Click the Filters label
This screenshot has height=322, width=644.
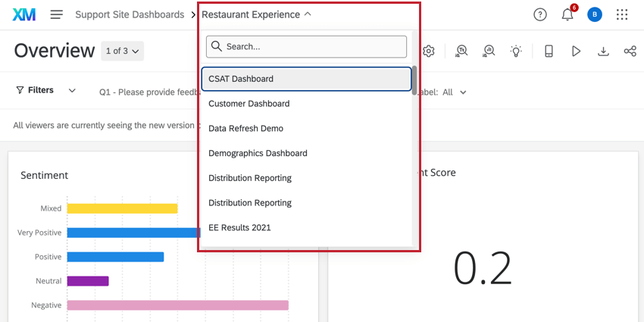click(41, 90)
